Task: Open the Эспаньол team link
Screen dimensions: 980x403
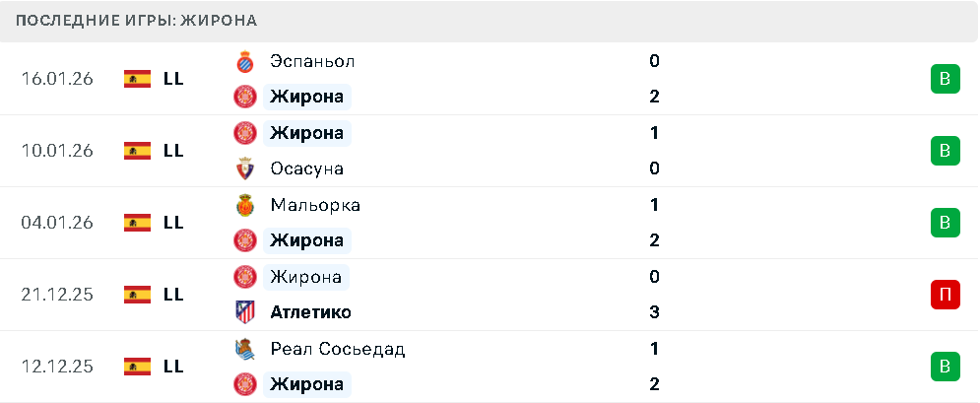Action: (x=311, y=61)
